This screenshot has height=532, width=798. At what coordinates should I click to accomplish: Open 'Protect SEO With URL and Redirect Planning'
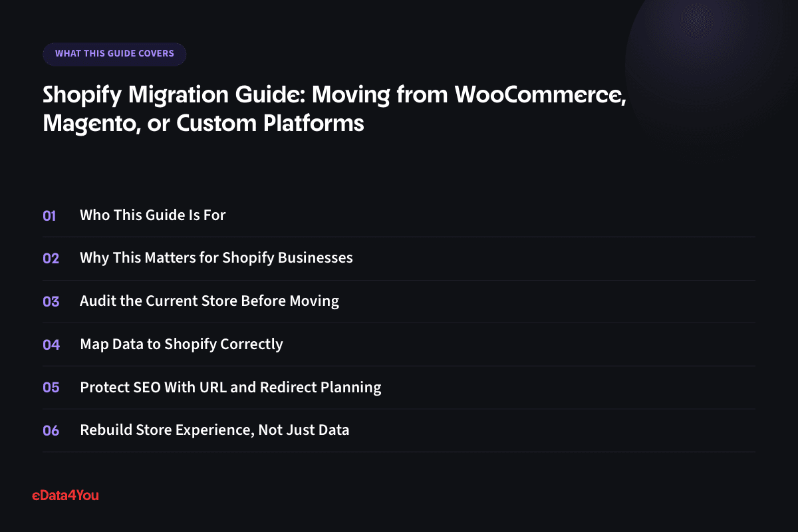231,387
